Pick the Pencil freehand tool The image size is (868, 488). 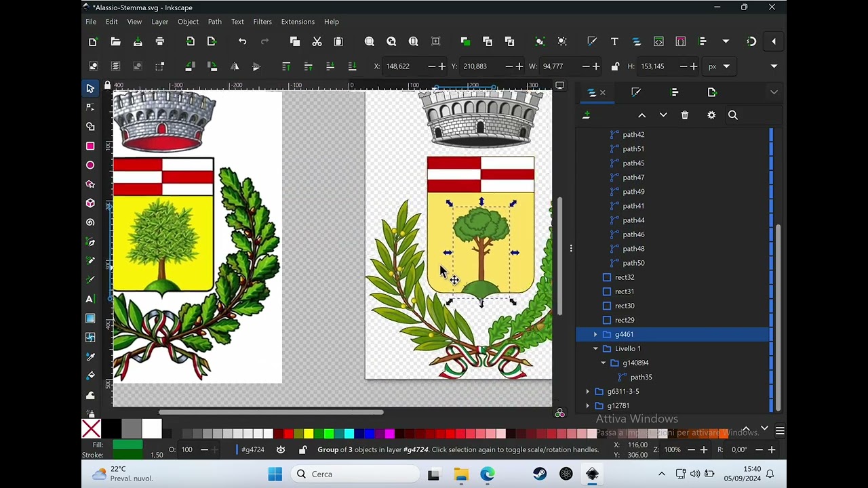(90, 260)
